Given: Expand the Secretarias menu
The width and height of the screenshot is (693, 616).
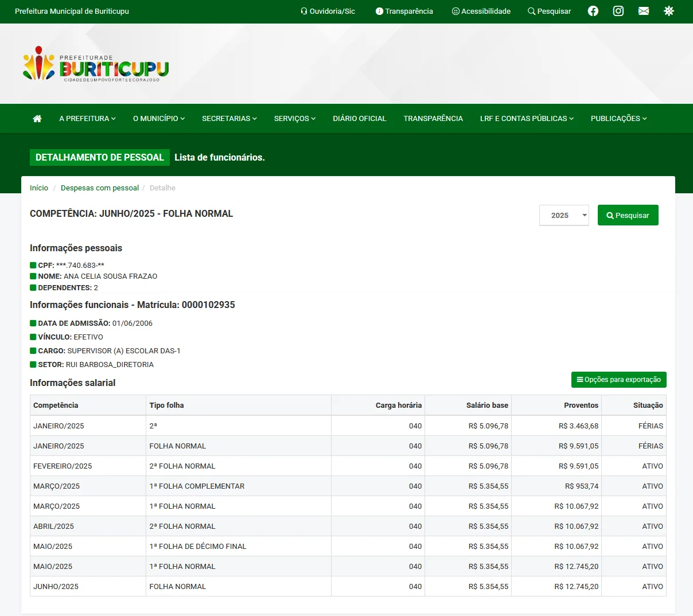Looking at the screenshot, I should tap(229, 119).
